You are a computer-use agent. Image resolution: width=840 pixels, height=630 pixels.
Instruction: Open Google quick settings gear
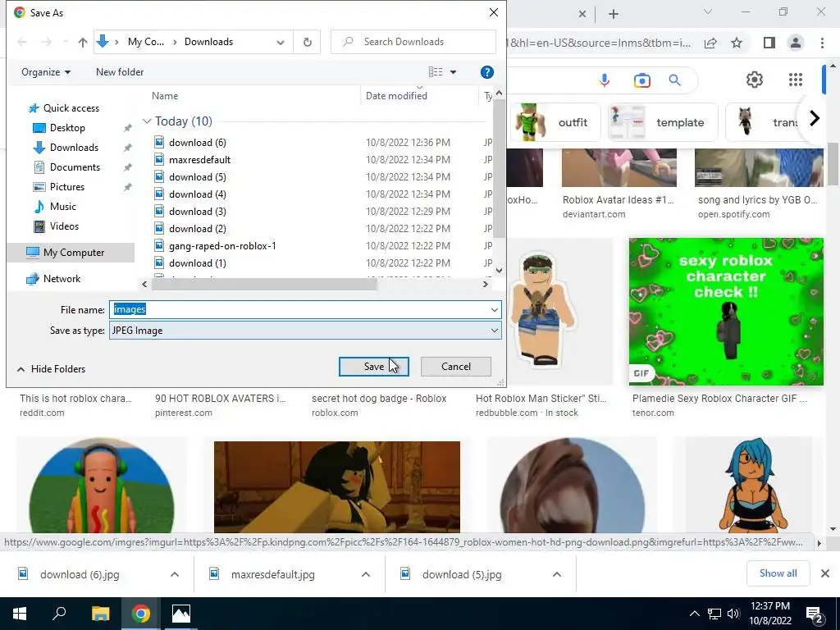(x=755, y=80)
